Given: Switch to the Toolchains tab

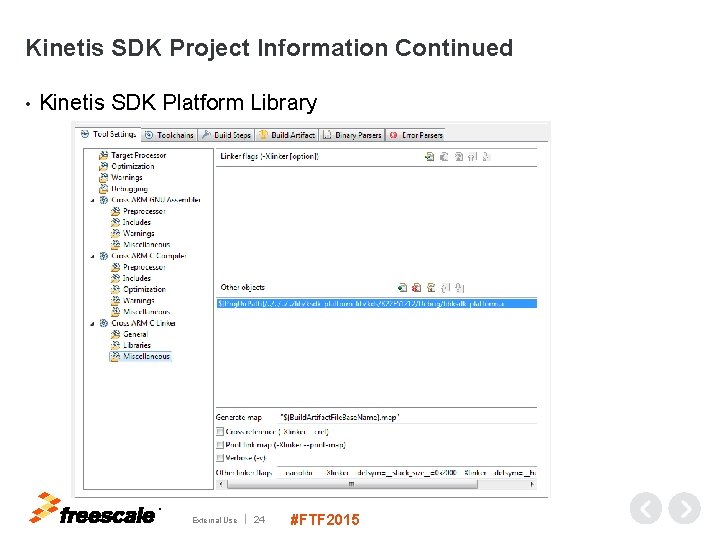Looking at the screenshot, I should pyautogui.click(x=169, y=135).
